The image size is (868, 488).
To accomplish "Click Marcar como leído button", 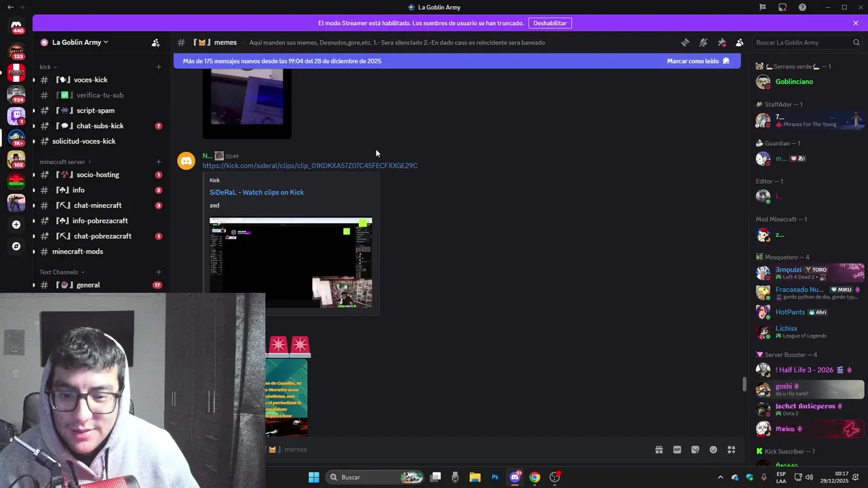I will point(698,61).
